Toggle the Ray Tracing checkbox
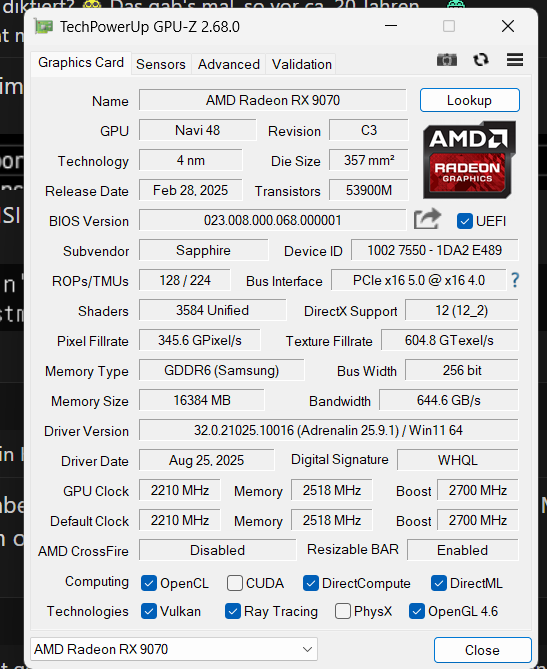547x669 pixels. pos(233,611)
